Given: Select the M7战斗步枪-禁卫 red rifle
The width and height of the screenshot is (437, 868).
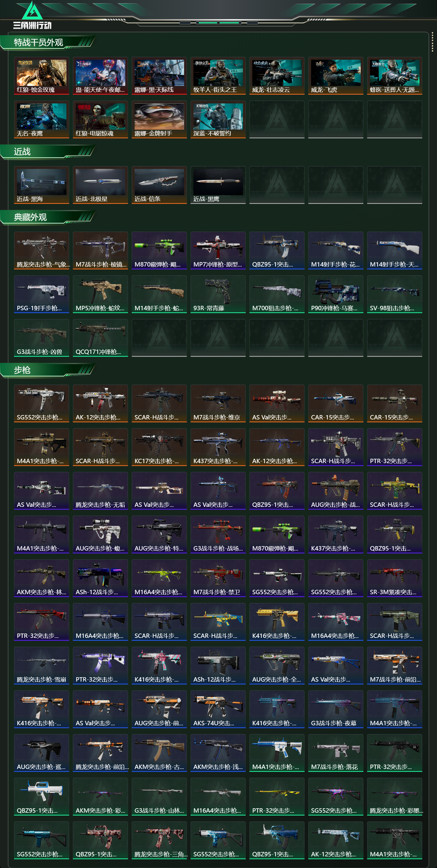Looking at the screenshot, I should [x=218, y=578].
